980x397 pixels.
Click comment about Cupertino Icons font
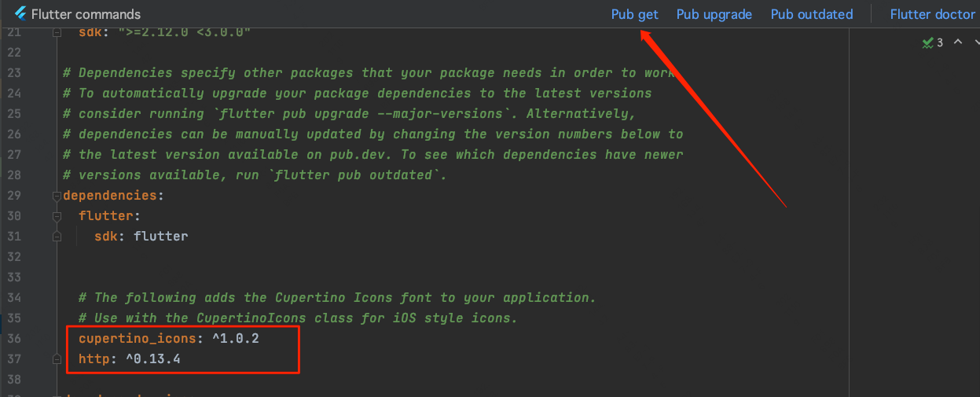(x=338, y=297)
